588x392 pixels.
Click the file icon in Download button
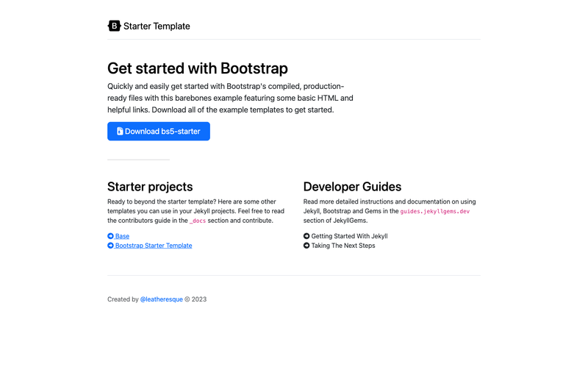[x=120, y=132]
